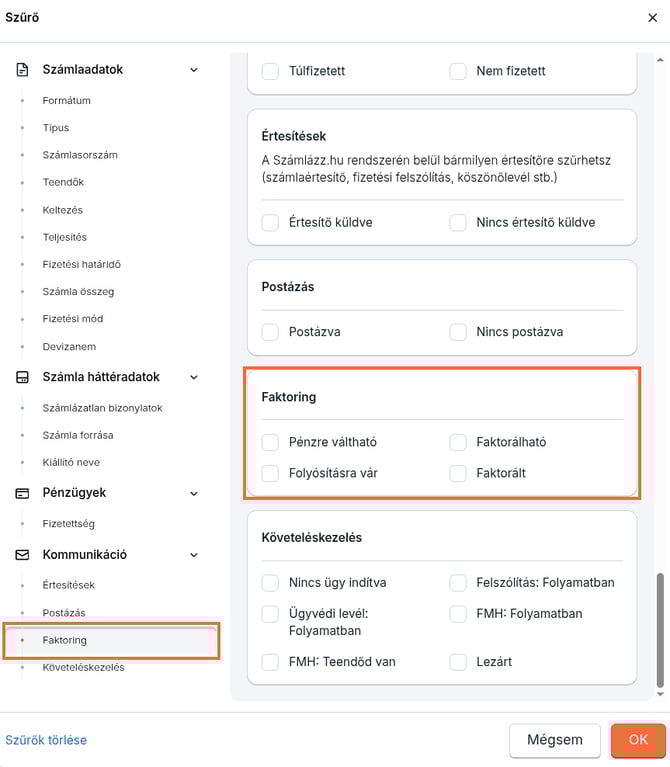Collapse the Pénzügyek section chevron
The image size is (670, 767).
tap(194, 493)
